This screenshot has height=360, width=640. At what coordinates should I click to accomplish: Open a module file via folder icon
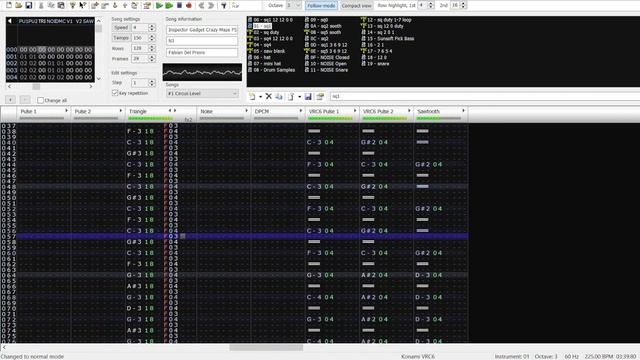[x=19, y=5]
